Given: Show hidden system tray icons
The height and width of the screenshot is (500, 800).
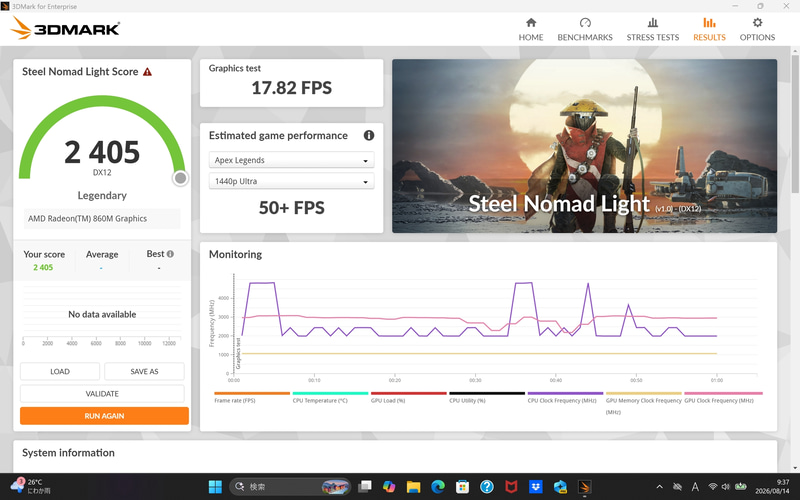Looking at the screenshot, I should (x=659, y=487).
